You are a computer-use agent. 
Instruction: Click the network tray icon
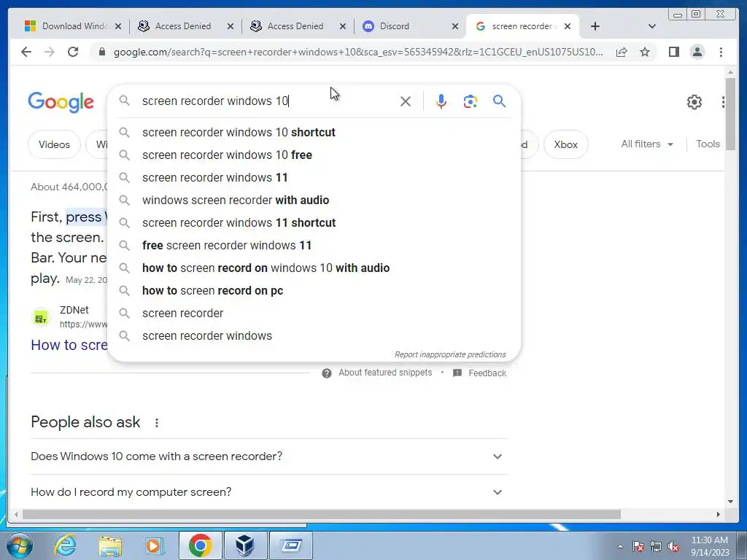(656, 547)
